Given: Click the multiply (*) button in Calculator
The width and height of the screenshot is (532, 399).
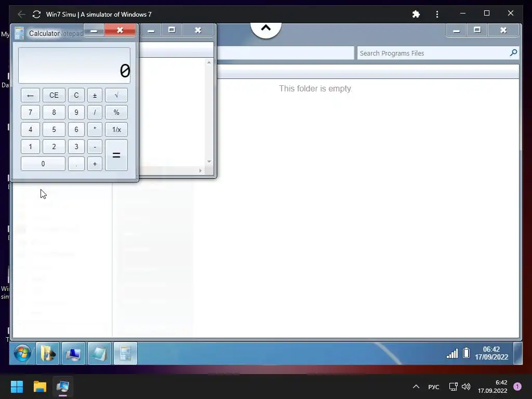Looking at the screenshot, I should pos(95,129).
